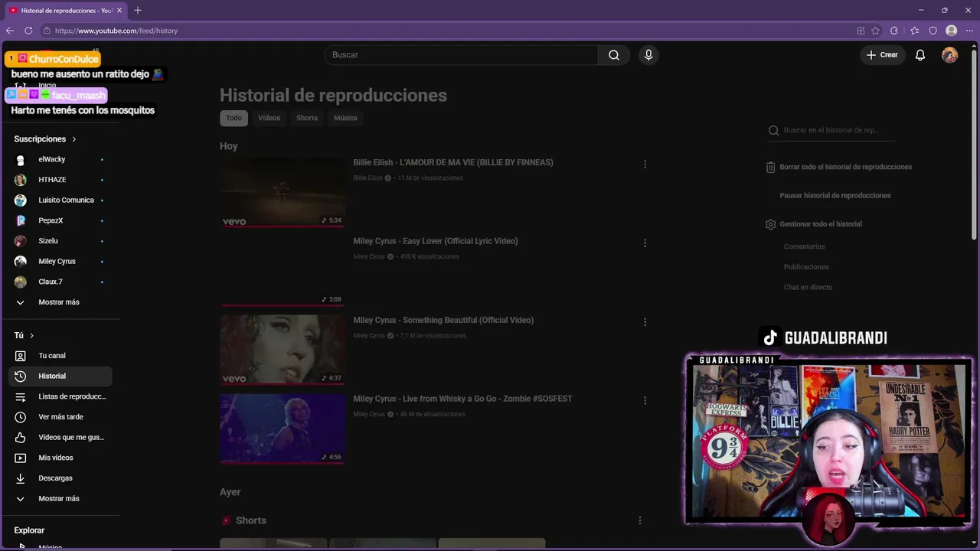Image resolution: width=980 pixels, height=551 pixels.
Task: Click Crear button
Action: coord(882,55)
